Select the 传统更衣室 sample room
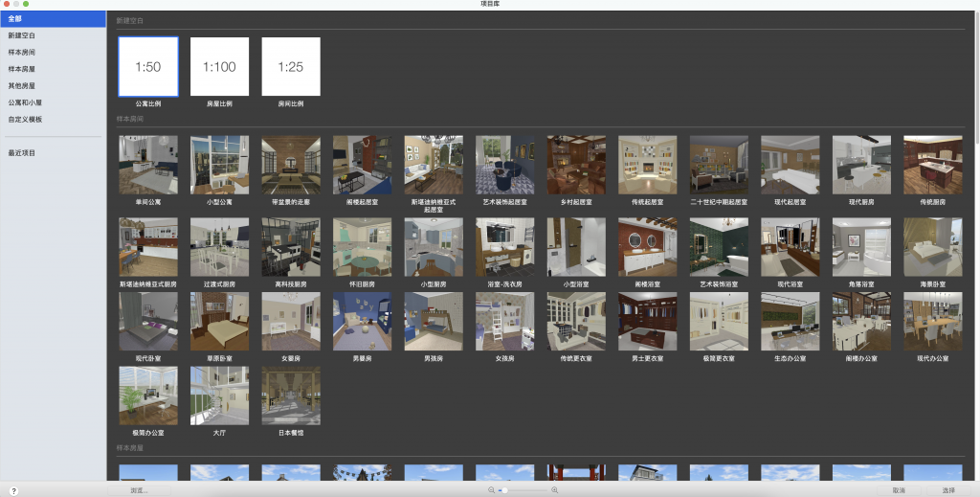Viewport: 980px width, 497px height. [x=576, y=322]
